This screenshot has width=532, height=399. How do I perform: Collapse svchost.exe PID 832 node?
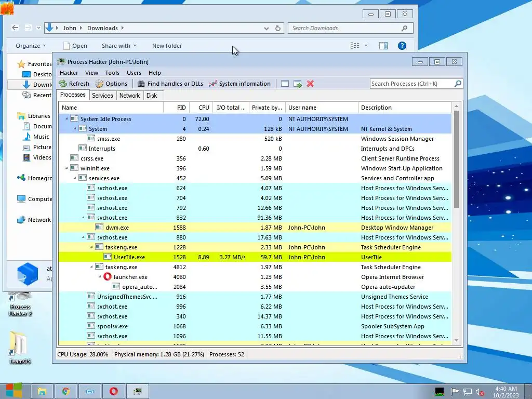(x=83, y=217)
